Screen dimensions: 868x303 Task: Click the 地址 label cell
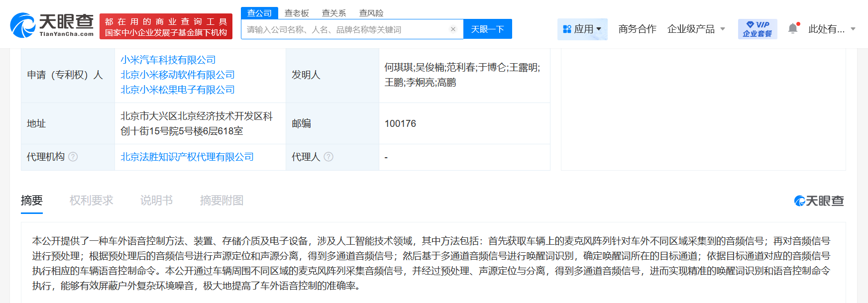click(x=68, y=123)
